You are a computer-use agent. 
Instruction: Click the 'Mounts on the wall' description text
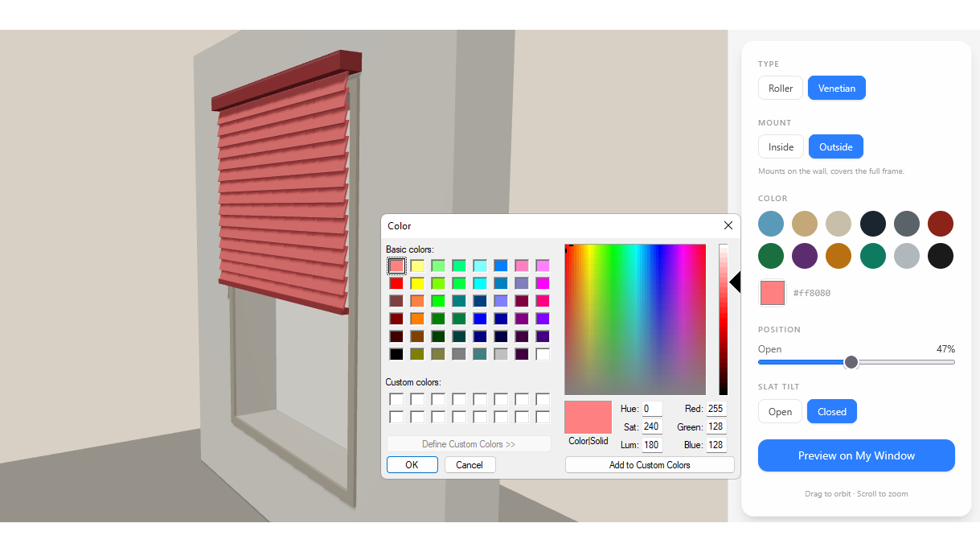coord(831,171)
